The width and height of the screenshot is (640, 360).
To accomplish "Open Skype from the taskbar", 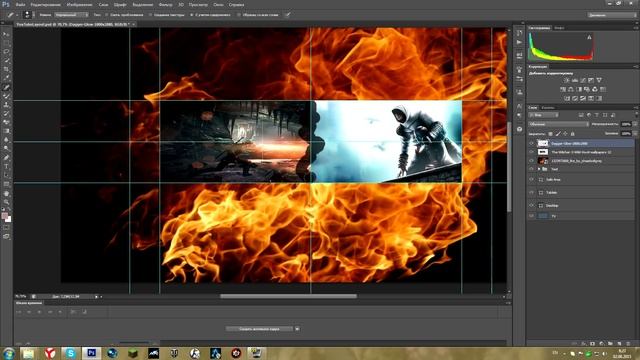I will pyautogui.click(x=70, y=353).
